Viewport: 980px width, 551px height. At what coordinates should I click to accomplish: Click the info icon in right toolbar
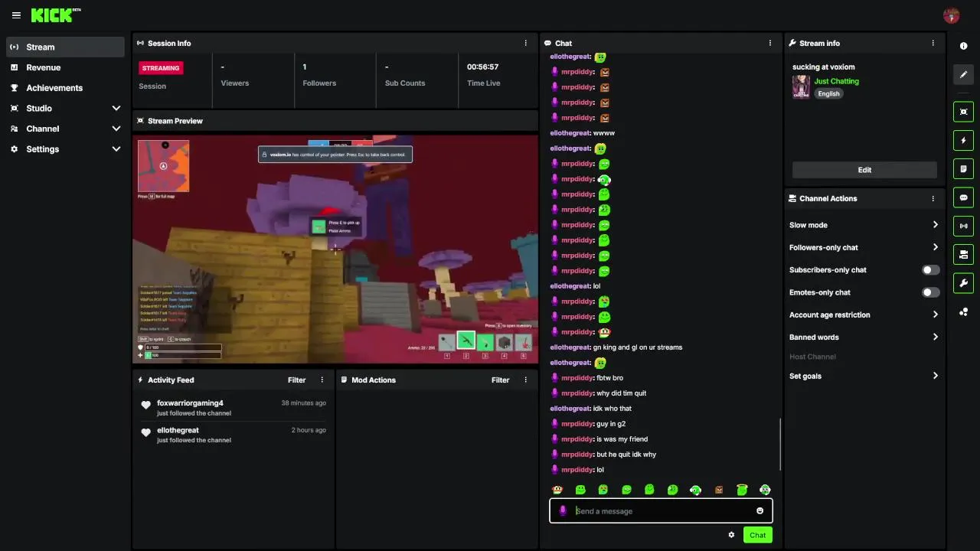(964, 47)
